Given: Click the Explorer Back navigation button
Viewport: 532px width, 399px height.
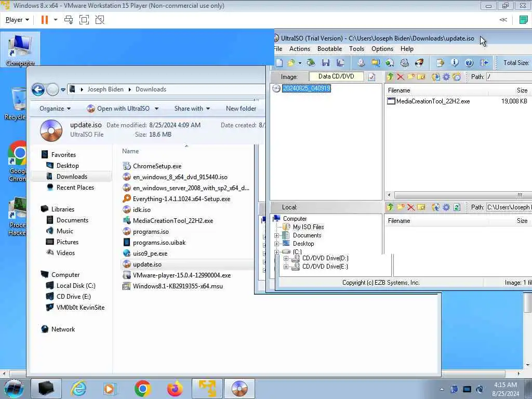Looking at the screenshot, I should 38,89.
